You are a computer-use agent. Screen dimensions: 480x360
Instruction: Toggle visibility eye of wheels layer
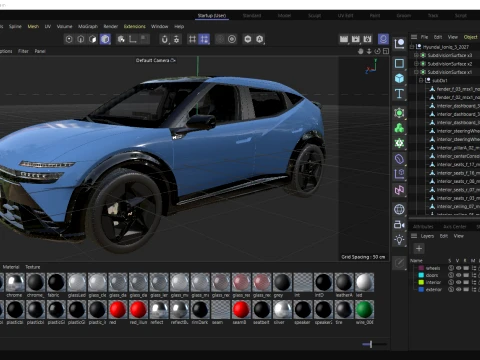459,268
